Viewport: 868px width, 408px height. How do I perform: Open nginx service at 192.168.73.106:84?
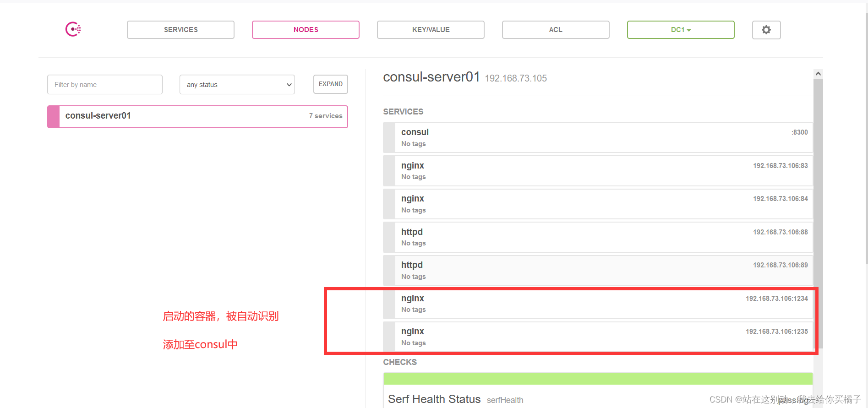coord(598,204)
